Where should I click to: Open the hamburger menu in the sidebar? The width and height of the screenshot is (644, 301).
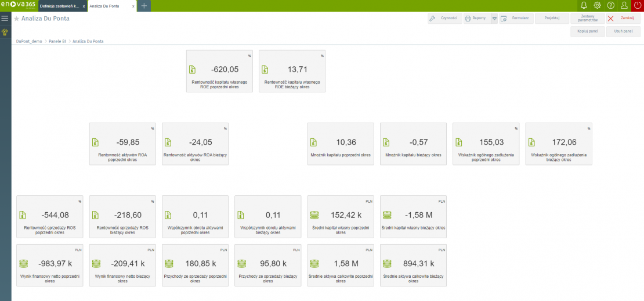5,19
